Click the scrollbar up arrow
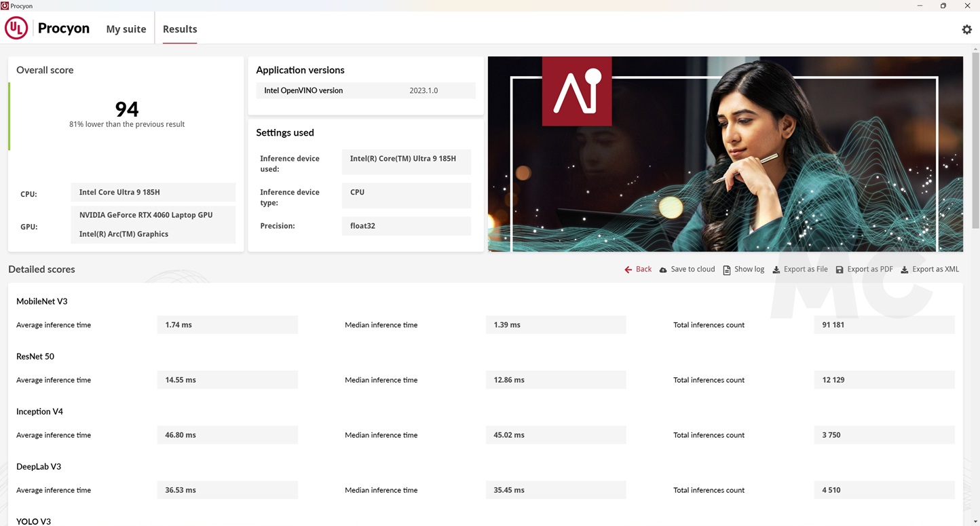Viewport: 980px width, 526px height. (976, 49)
